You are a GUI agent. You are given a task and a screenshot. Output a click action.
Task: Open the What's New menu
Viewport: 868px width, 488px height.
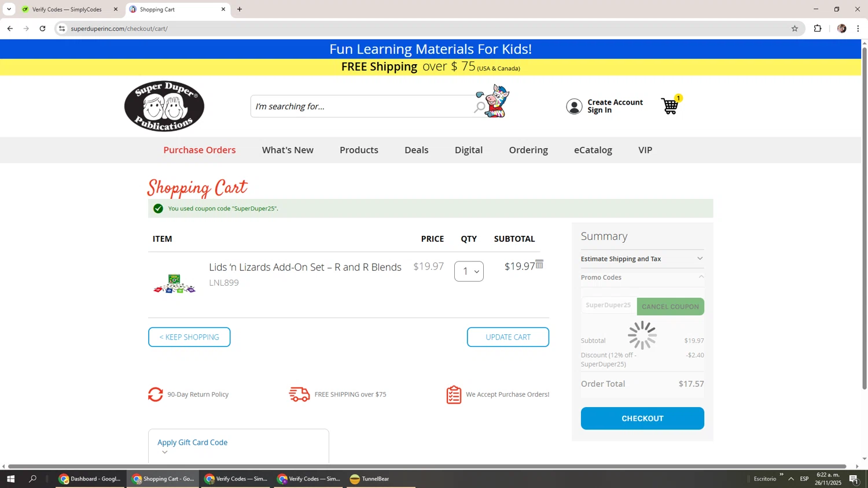click(x=288, y=150)
